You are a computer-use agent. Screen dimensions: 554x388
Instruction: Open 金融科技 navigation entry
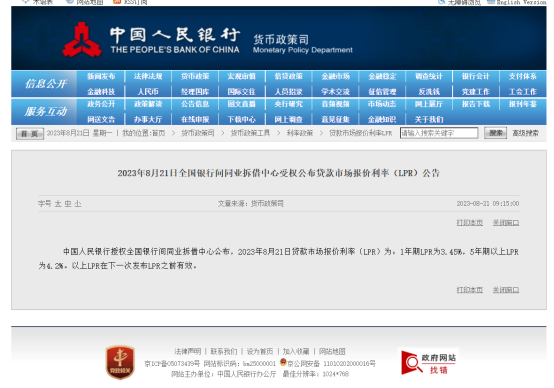coord(101,92)
